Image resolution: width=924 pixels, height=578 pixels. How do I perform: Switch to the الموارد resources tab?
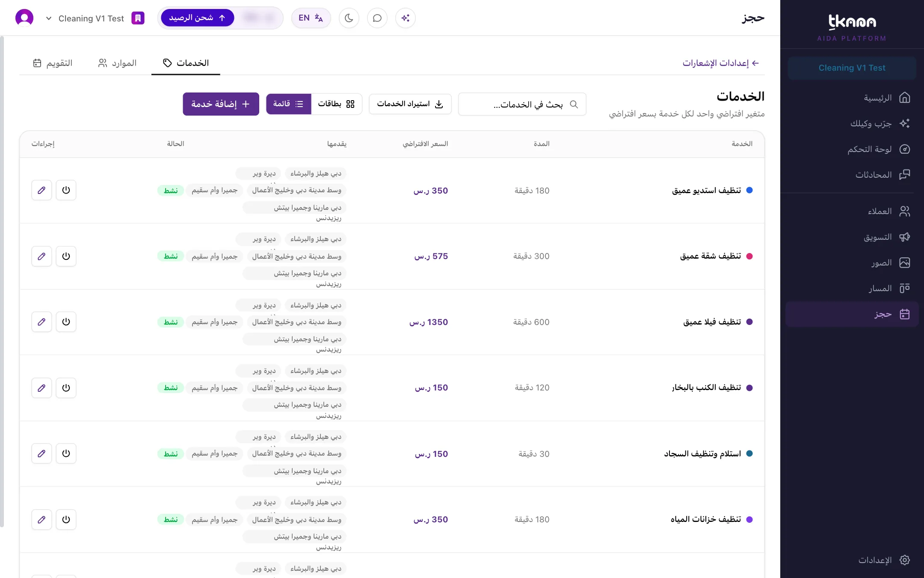coord(118,63)
